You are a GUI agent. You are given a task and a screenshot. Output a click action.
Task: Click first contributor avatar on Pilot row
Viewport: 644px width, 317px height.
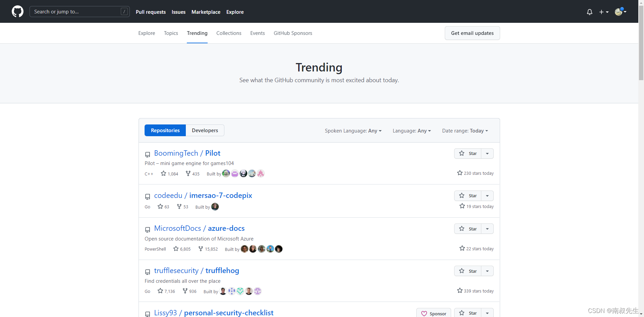coord(226,173)
